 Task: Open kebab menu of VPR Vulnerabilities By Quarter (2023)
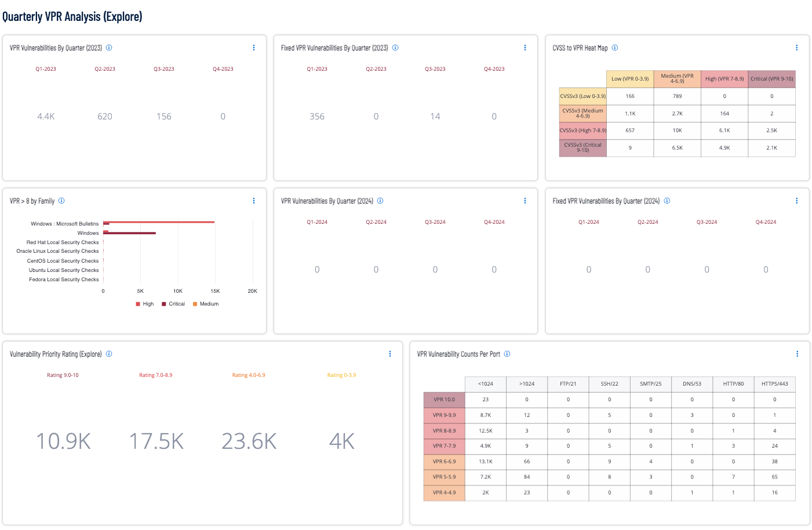[x=254, y=48]
